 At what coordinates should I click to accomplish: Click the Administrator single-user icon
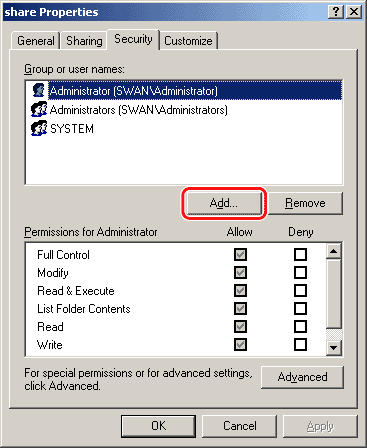[x=39, y=90]
